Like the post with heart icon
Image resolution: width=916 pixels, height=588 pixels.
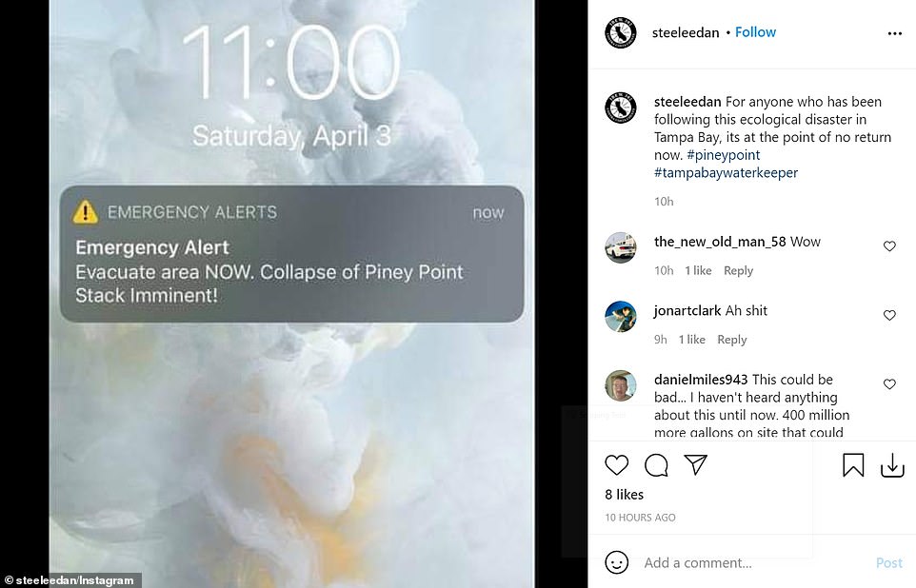pos(616,465)
